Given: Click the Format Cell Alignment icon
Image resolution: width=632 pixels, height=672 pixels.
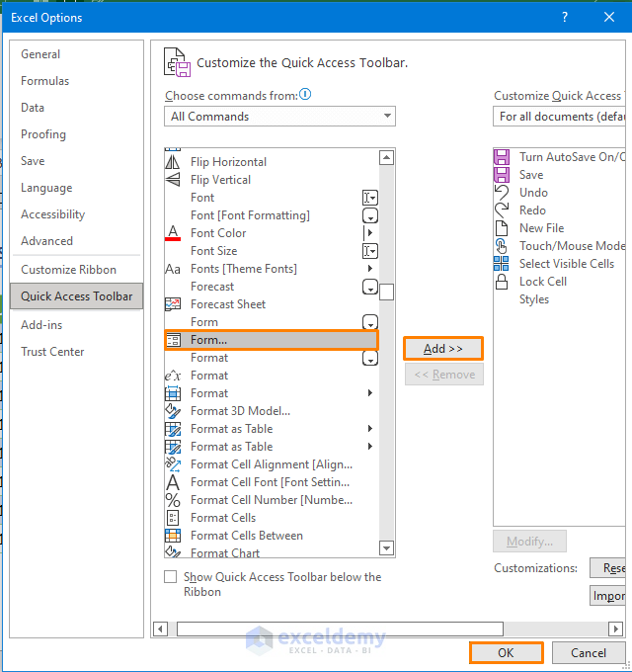Looking at the screenshot, I should [x=173, y=464].
